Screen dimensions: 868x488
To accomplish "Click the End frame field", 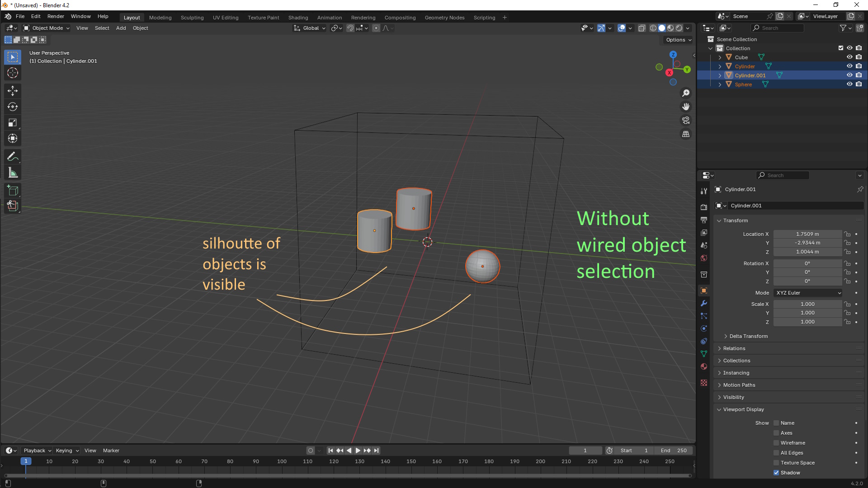I will [x=673, y=450].
